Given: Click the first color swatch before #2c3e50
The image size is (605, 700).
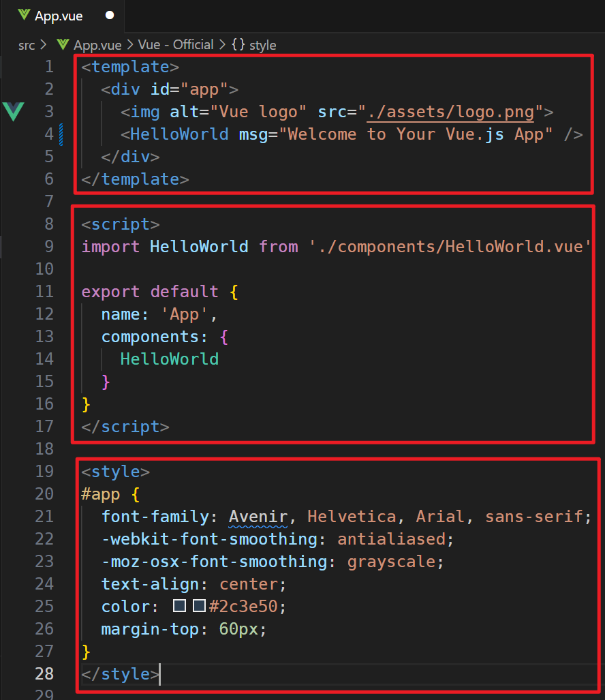Looking at the screenshot, I should click(179, 606).
